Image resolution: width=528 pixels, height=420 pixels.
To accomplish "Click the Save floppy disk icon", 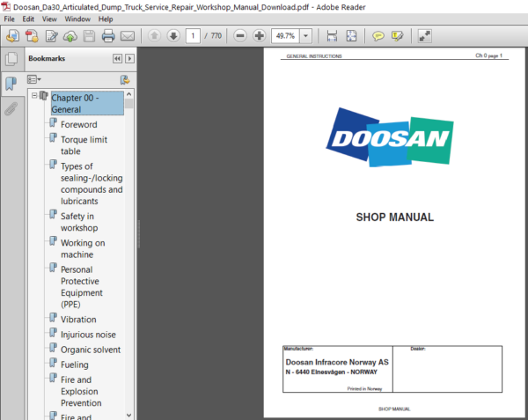I will click(x=89, y=36).
